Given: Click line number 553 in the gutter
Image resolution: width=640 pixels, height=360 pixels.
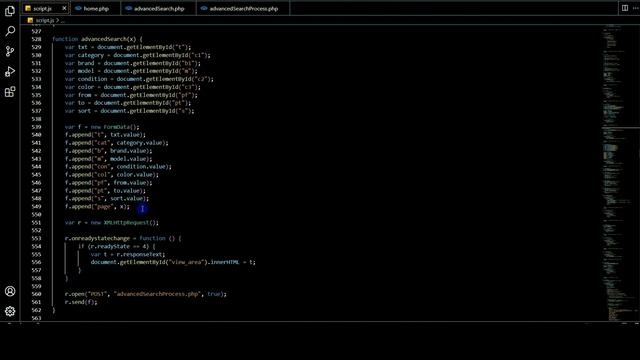Looking at the screenshot, I should (36, 238).
